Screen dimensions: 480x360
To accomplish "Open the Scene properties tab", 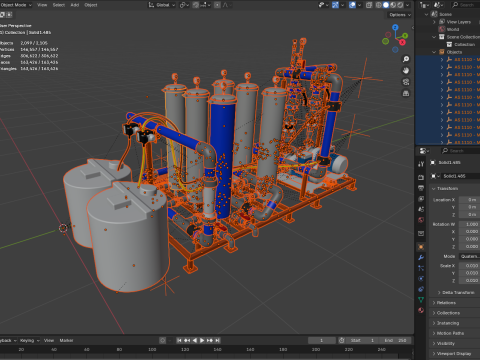I will (421, 209).
